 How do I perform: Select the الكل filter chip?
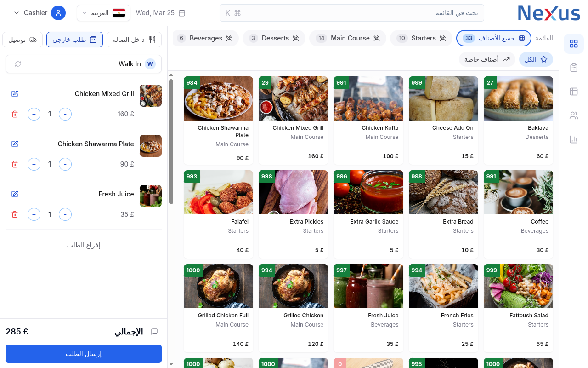[x=536, y=59]
